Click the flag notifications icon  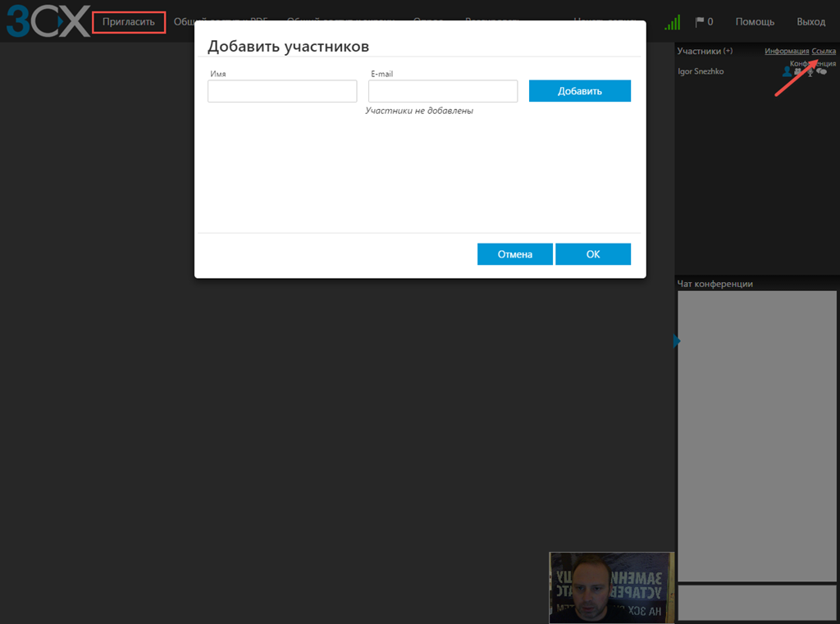click(x=699, y=22)
